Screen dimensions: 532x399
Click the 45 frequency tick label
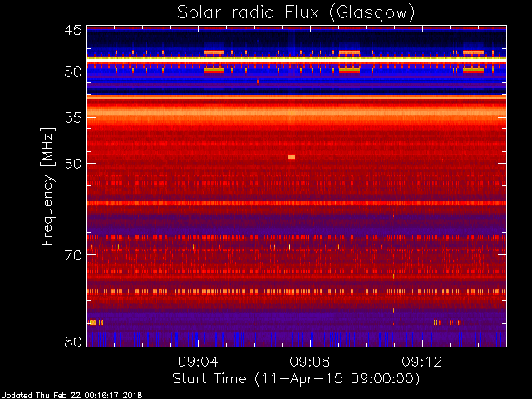point(73,31)
